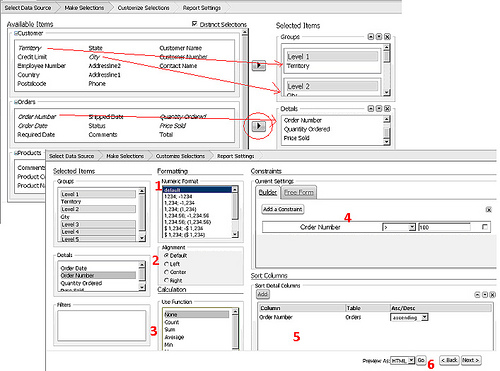Switch to the Free Form constraints tab

pos(299,192)
